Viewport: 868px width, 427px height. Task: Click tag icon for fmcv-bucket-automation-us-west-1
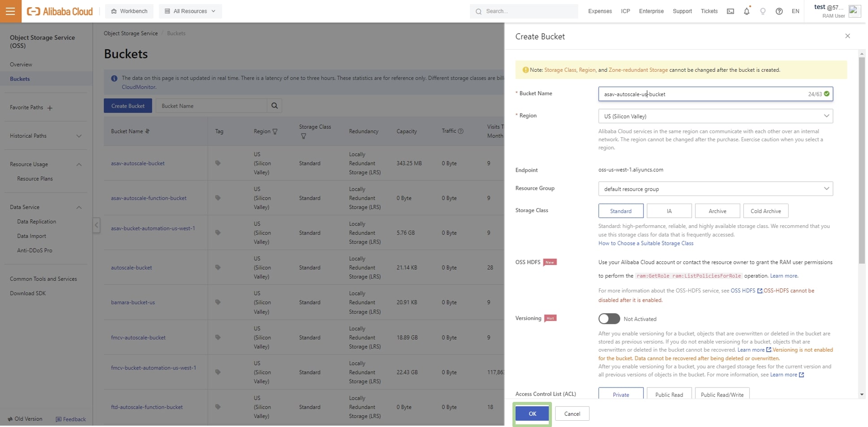(x=218, y=372)
